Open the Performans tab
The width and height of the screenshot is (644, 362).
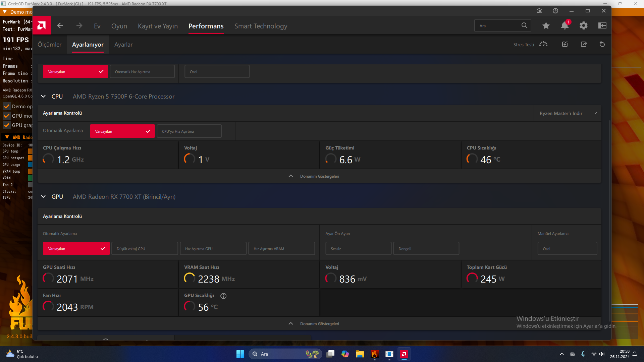(x=206, y=26)
